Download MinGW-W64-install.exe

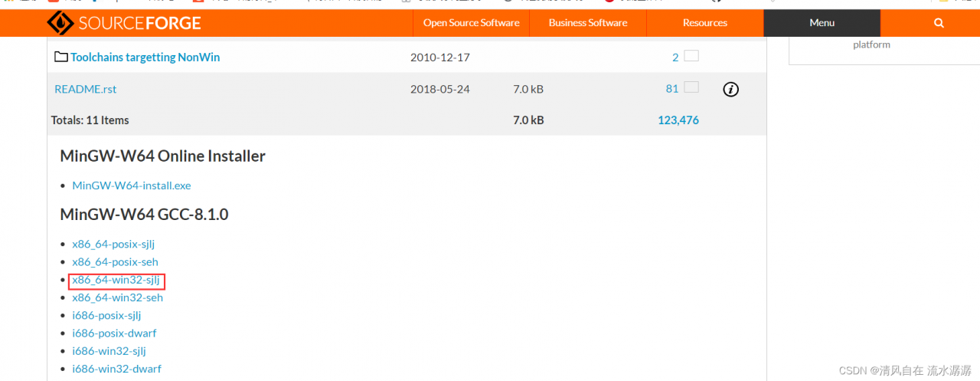[x=132, y=186]
